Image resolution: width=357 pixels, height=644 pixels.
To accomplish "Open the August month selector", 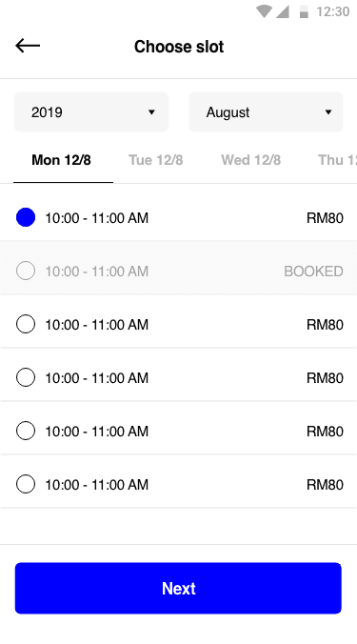I will pos(266,112).
